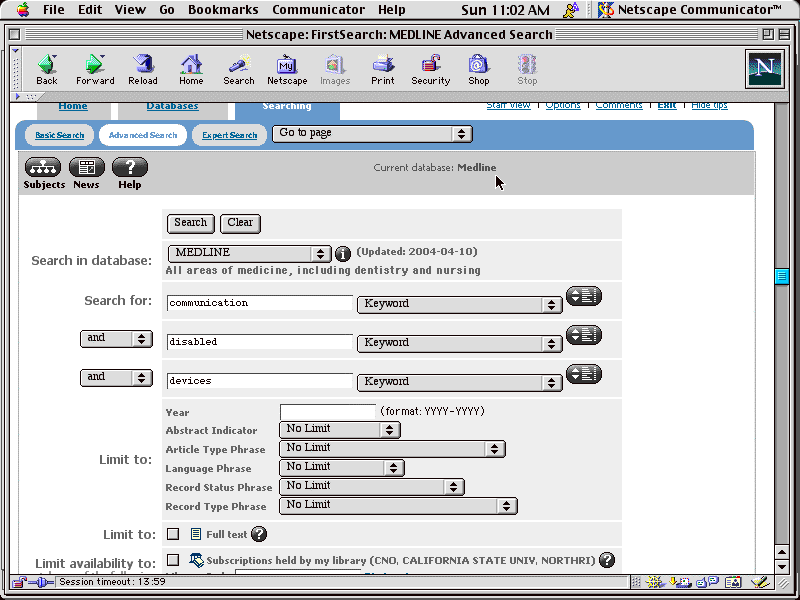
Task: Open the Language Phrase dropdown
Action: pyautogui.click(x=342, y=468)
